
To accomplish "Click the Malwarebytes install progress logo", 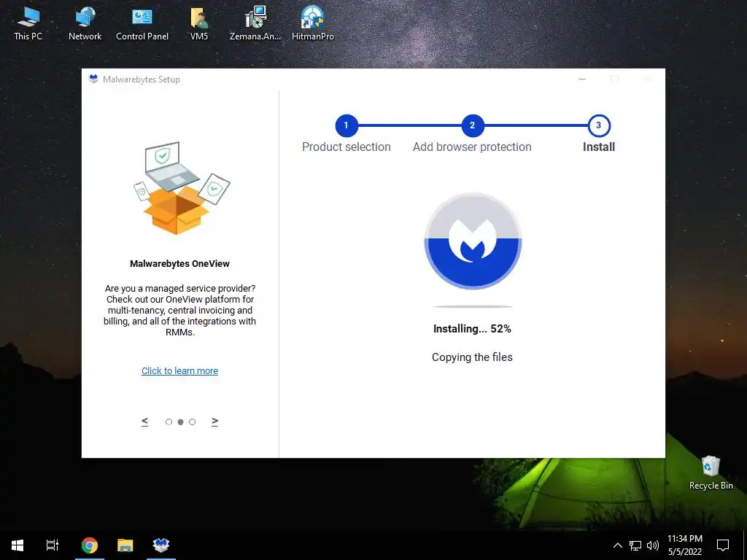I will (473, 241).
